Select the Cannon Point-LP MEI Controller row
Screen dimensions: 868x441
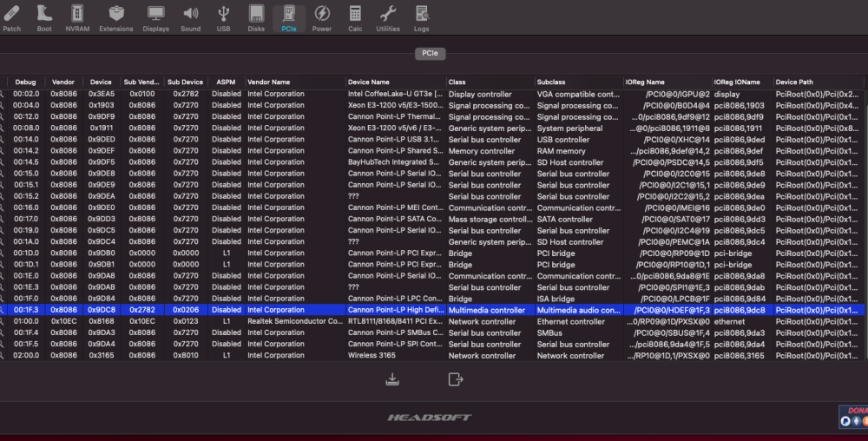pos(431,207)
